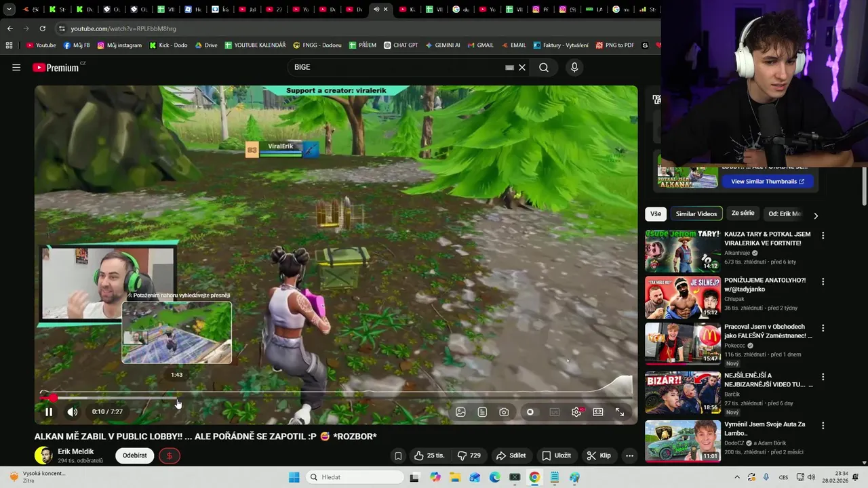Click the bookmark icon left of likes
The height and width of the screenshot is (488, 868).
pyautogui.click(x=398, y=455)
